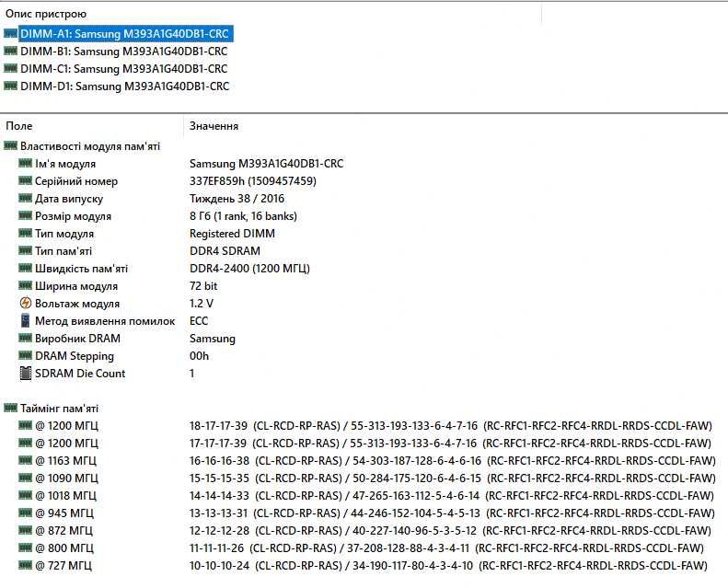The width and height of the screenshot is (728, 588).
Task: Click memory chip icon beside DIMM-B1
Action: tap(10, 51)
